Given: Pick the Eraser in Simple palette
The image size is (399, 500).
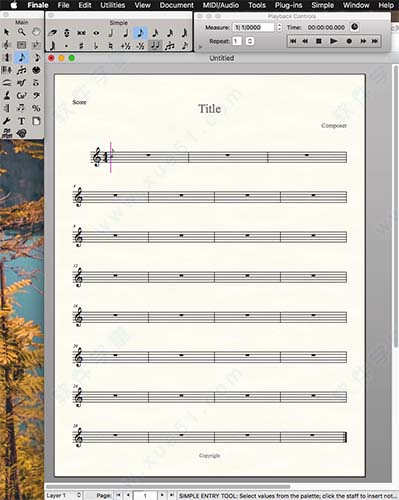Looking at the screenshot, I should (52, 33).
